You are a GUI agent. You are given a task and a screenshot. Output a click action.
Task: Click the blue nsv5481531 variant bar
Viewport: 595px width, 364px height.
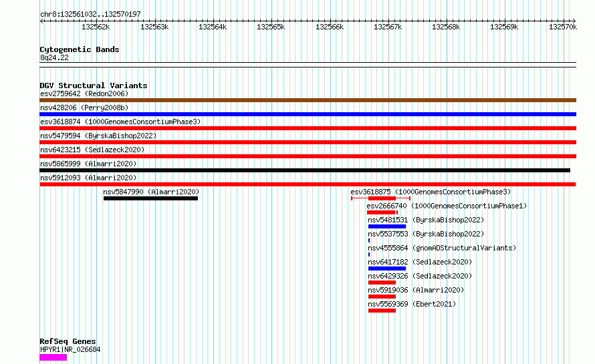click(387, 226)
